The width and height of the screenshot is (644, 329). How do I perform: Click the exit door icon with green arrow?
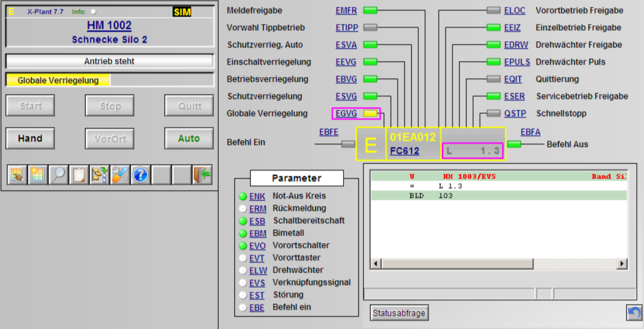click(202, 175)
